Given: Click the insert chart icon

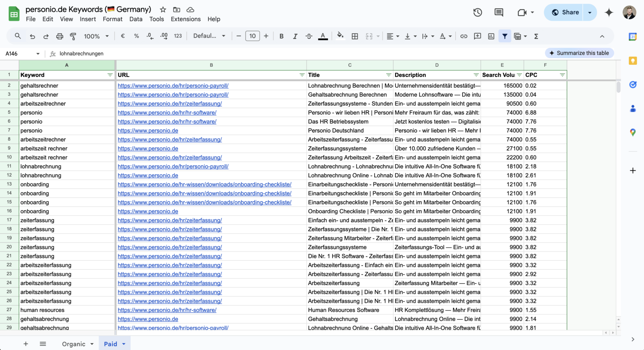Looking at the screenshot, I should 491,36.
